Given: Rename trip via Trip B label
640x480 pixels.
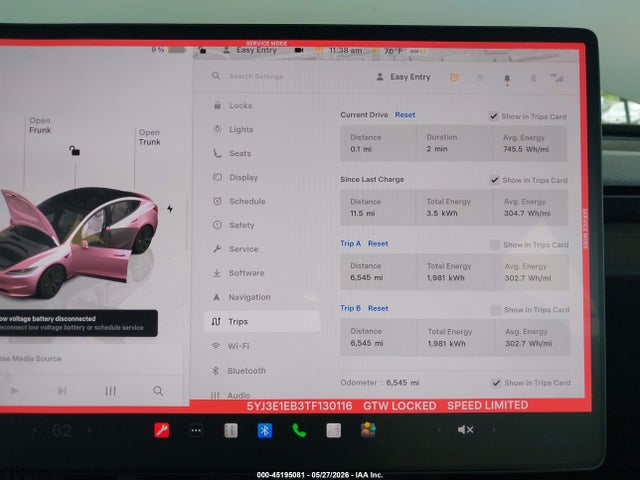Looking at the screenshot, I should [x=351, y=309].
